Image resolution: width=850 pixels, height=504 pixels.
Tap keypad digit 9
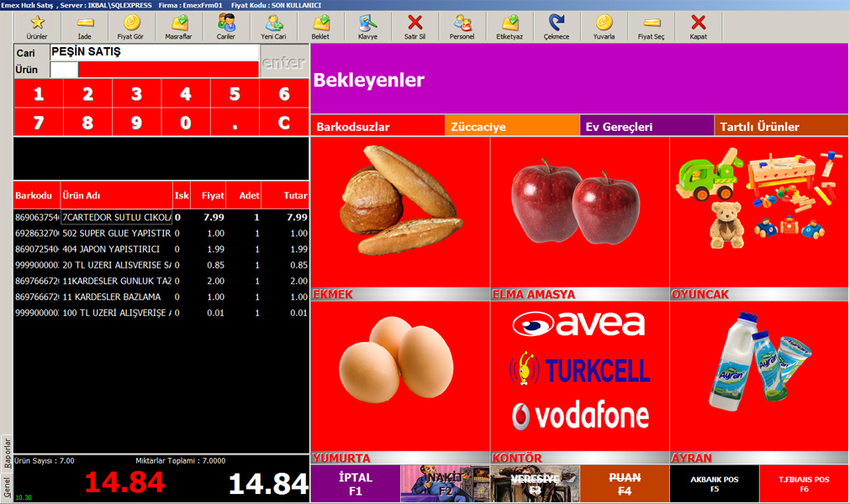tap(136, 122)
